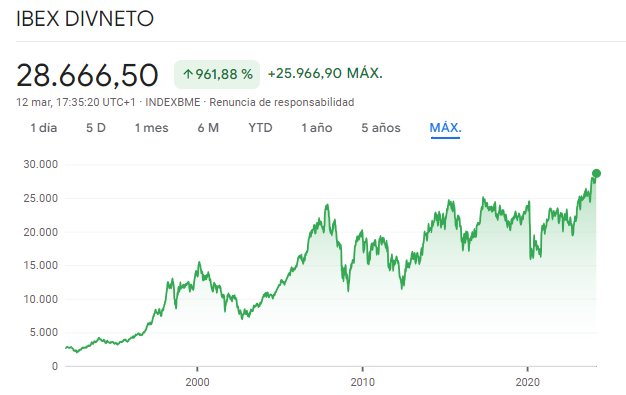Click the 2020 axis tick label
This screenshot has height=395, width=626.
tap(527, 382)
